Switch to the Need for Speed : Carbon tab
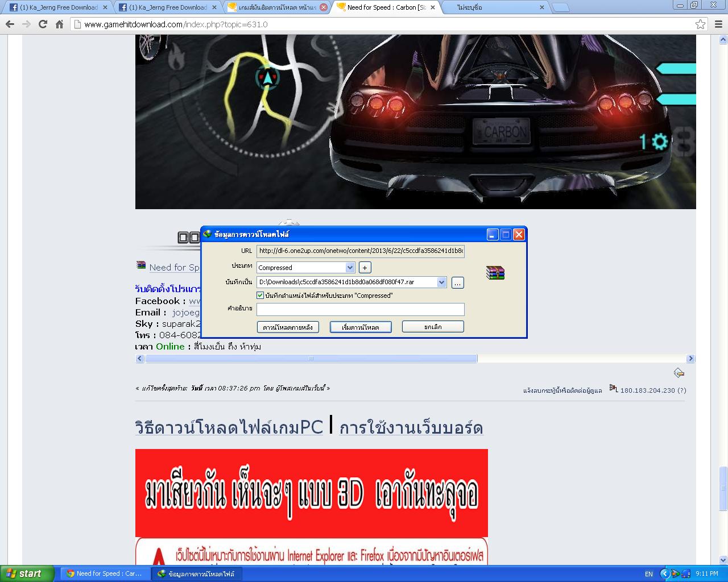 pyautogui.click(x=386, y=7)
